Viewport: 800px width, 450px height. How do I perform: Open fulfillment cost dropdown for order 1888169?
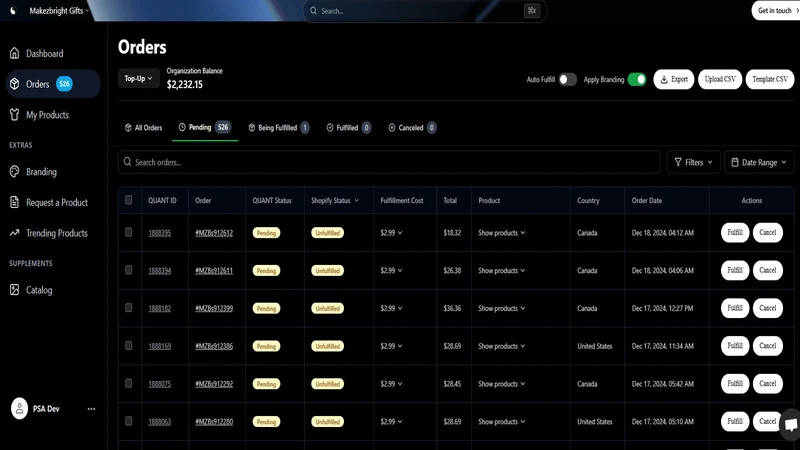tap(391, 346)
